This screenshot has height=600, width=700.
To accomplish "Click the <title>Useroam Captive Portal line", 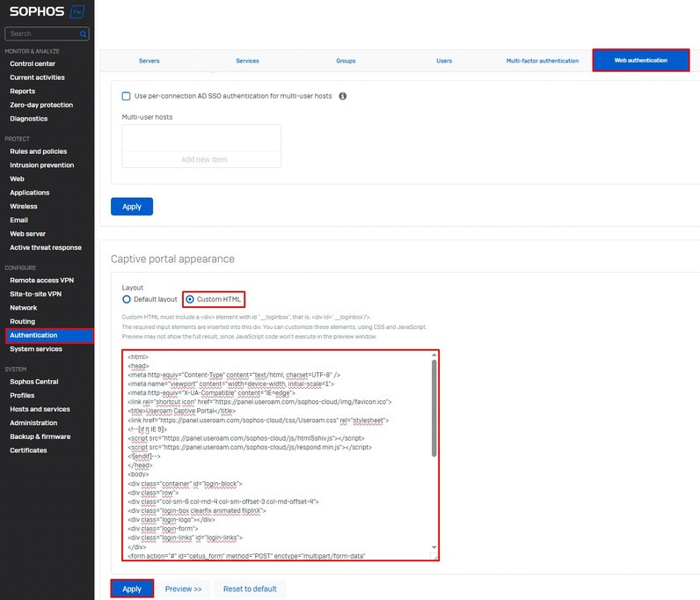I will (x=182, y=411).
